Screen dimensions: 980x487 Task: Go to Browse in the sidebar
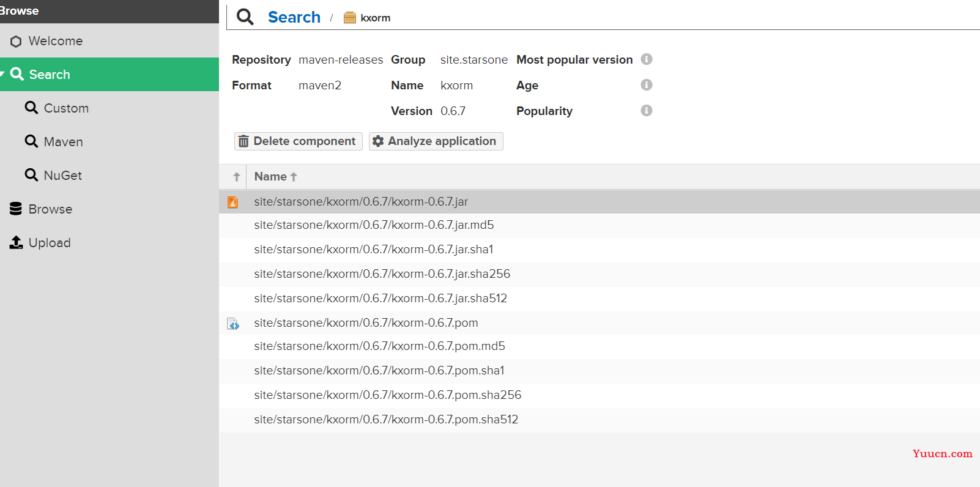110,209
